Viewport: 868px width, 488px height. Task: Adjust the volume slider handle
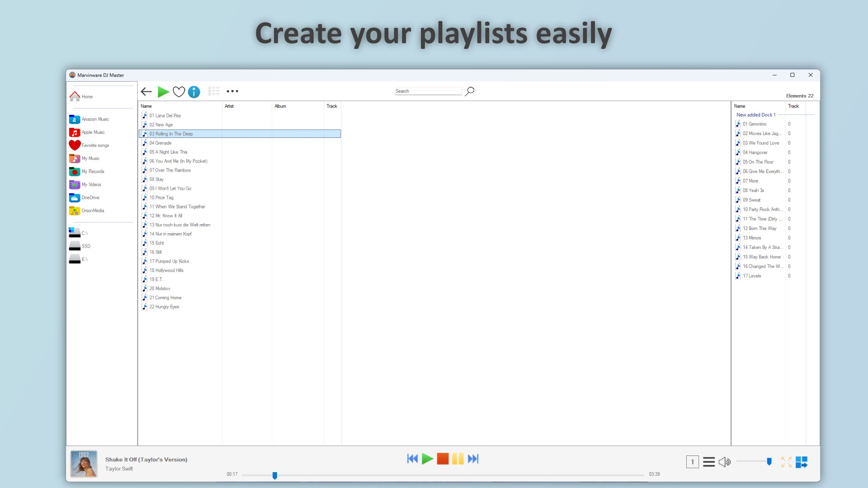[x=769, y=461]
